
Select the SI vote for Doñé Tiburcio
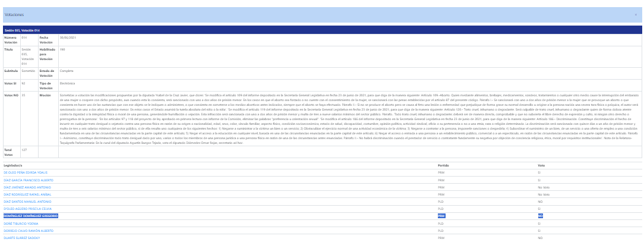pyautogui.click(x=539, y=224)
